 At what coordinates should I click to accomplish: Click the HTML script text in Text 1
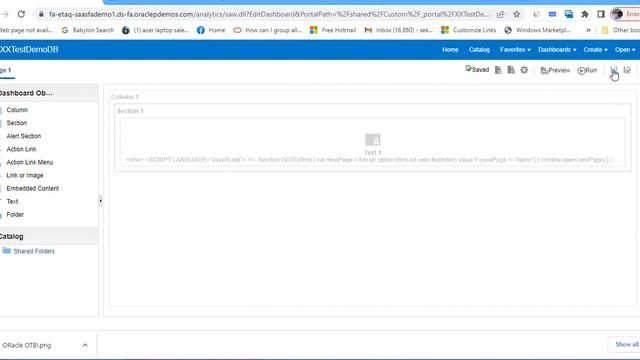coord(369,160)
